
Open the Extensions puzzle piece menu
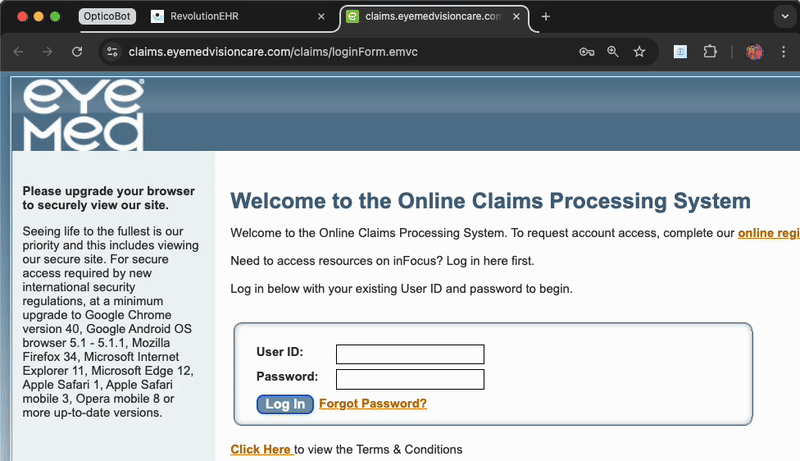tap(710, 52)
